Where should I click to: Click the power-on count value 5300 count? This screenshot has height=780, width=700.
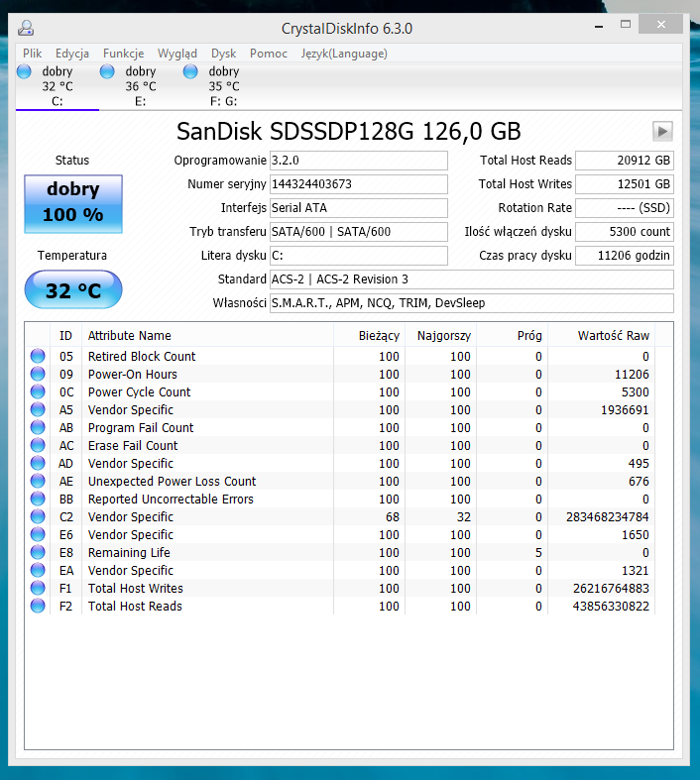625,232
